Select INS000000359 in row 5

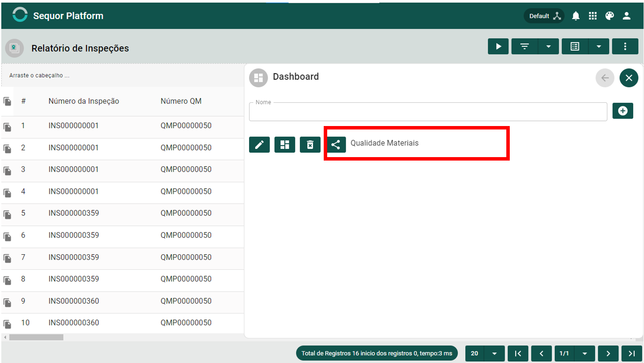74,213
